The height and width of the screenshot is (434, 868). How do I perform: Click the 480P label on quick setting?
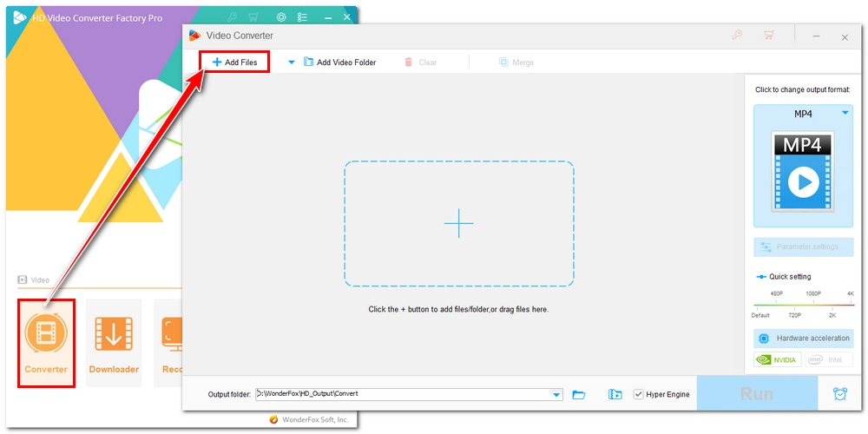[x=777, y=293]
